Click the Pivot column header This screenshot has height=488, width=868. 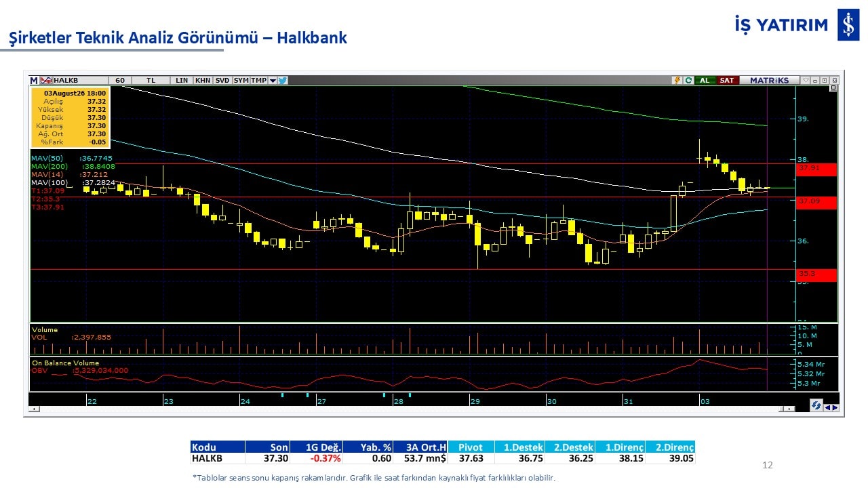pos(471,447)
